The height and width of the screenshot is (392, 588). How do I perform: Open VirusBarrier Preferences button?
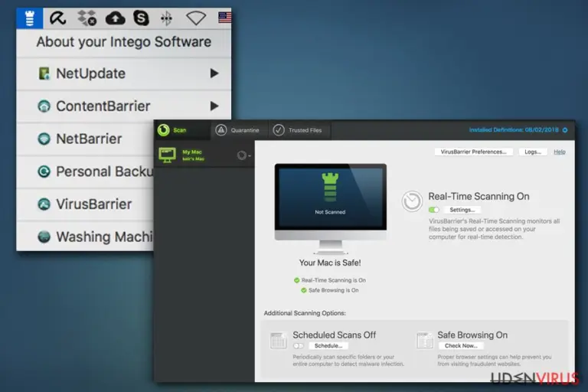(473, 152)
